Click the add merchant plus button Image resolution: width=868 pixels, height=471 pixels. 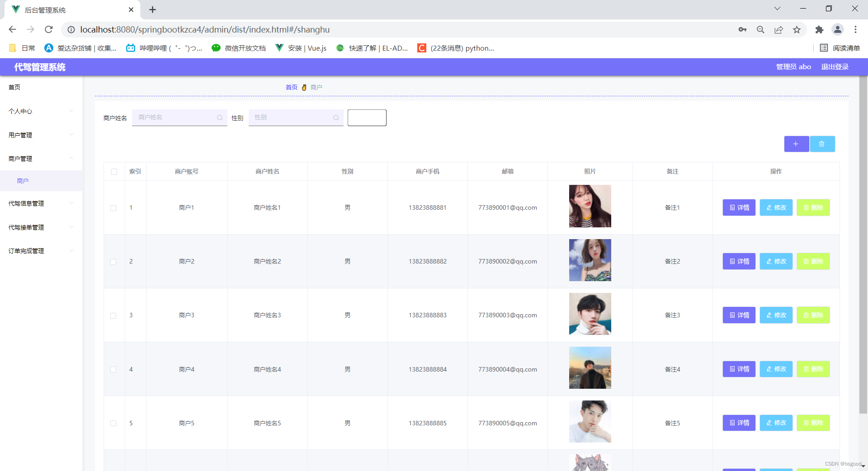coord(796,144)
